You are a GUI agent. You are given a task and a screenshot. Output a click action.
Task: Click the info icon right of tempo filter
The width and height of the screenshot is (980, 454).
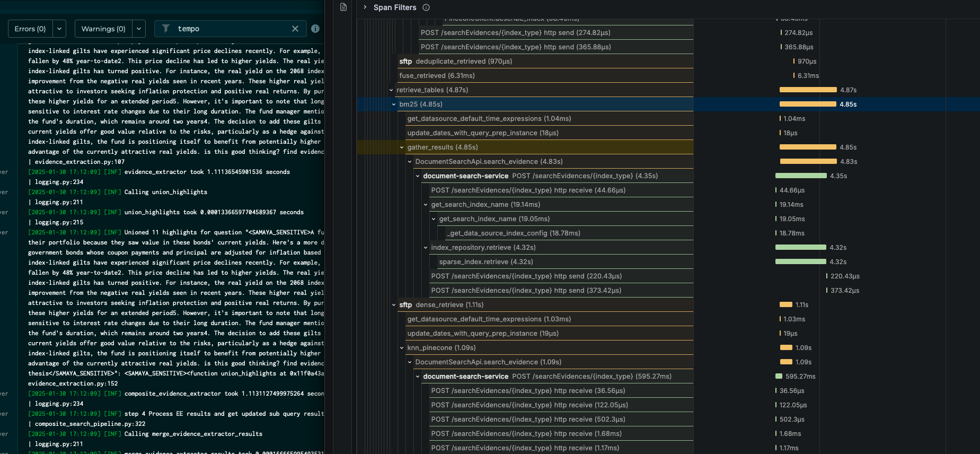point(315,29)
